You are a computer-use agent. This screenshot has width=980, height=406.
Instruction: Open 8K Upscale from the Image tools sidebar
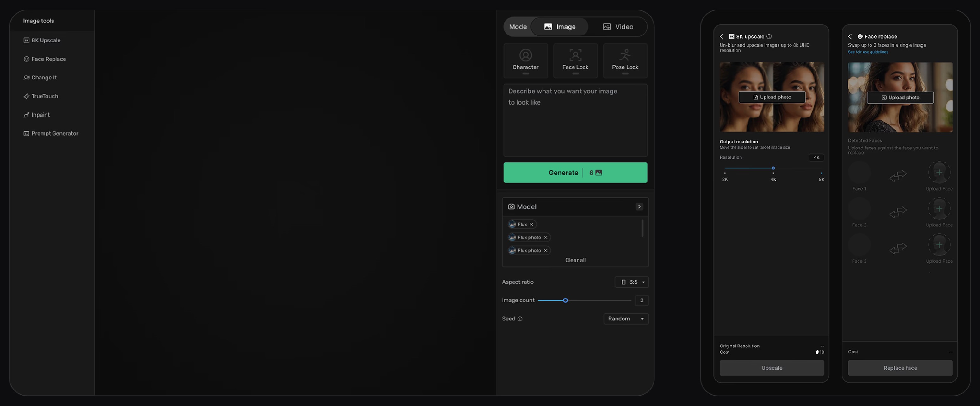[42, 40]
